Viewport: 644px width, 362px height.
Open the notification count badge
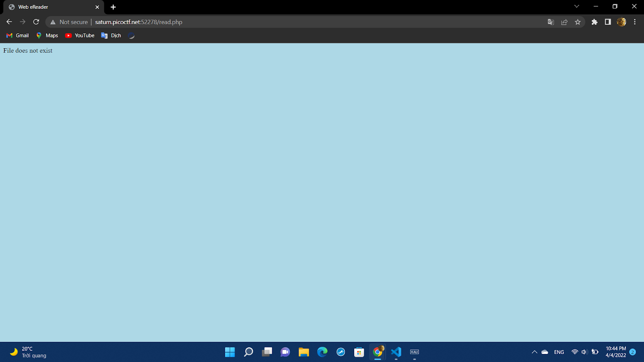click(633, 352)
